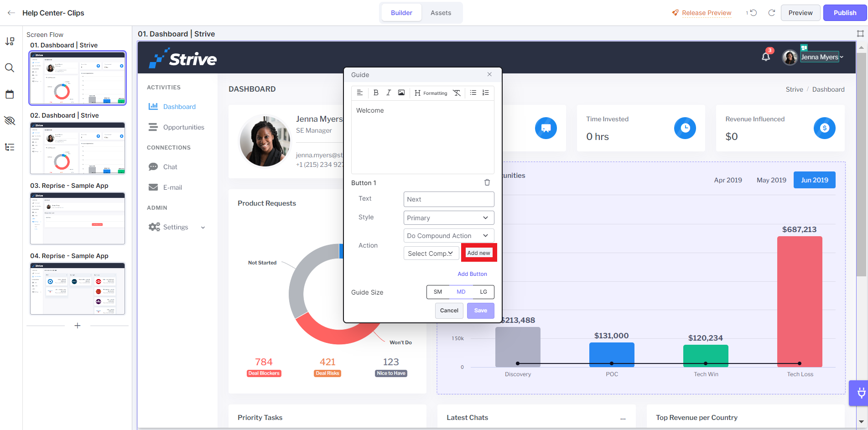Insert image using the editor image icon
The image size is (868, 430).
click(x=401, y=93)
